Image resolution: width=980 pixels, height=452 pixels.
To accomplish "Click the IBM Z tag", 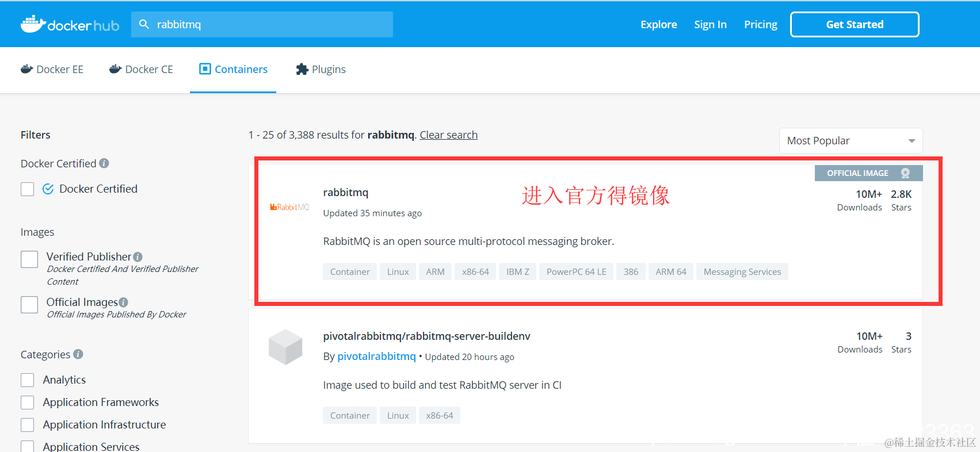I will coord(517,271).
